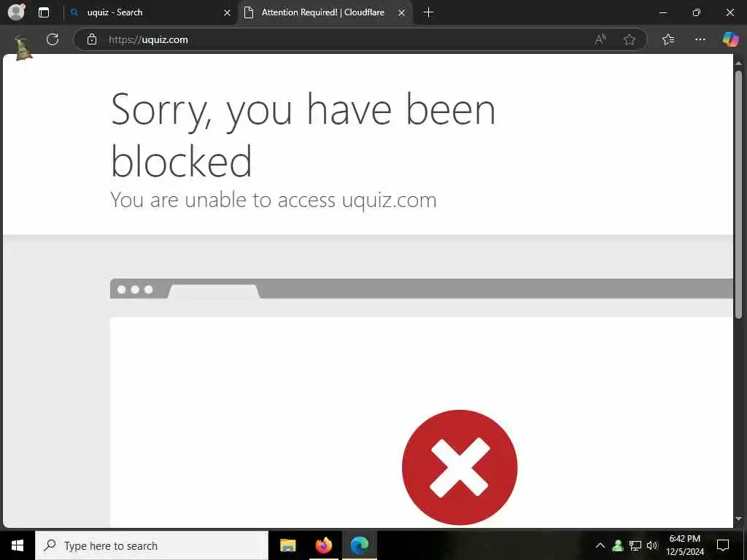Viewport: 747px width, 560px height.
Task: Open the volume control in tray
Action: click(652, 545)
